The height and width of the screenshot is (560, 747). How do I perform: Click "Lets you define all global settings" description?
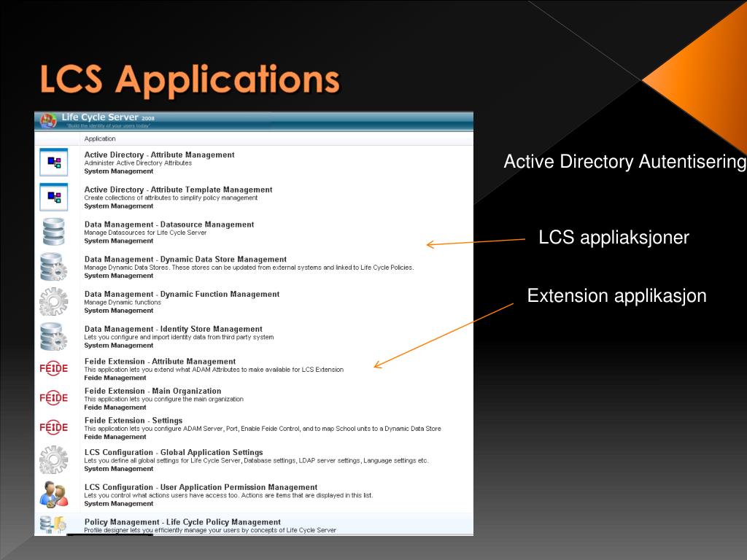pyautogui.click(x=256, y=461)
